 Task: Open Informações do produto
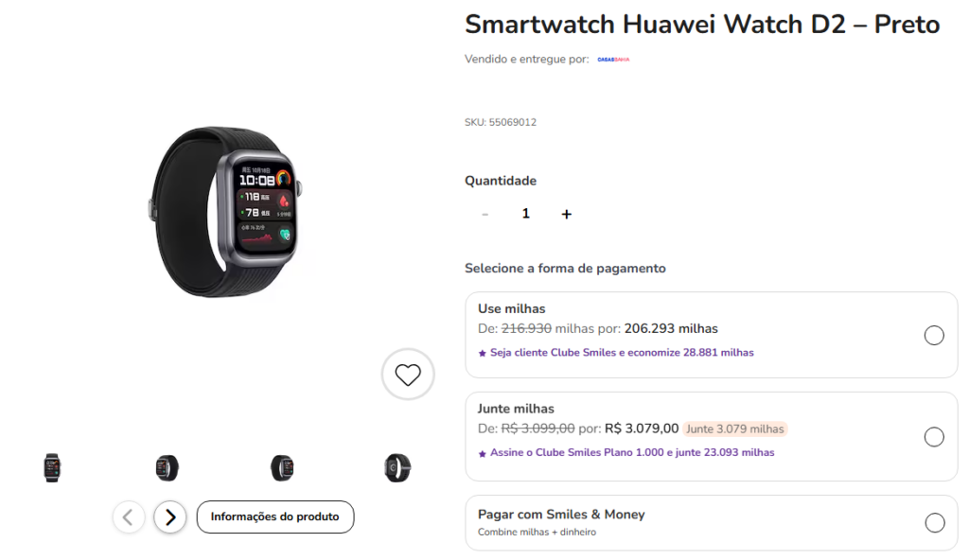pos(275,516)
